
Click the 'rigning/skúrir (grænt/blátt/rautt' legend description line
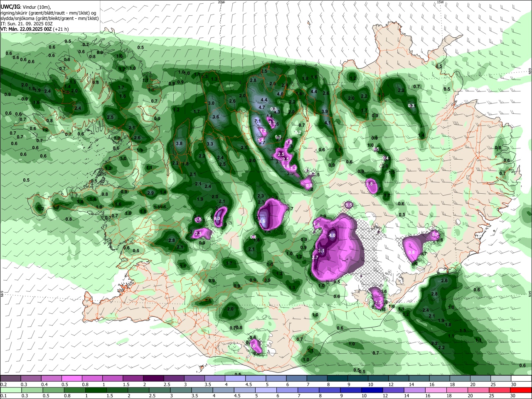[48, 12]
